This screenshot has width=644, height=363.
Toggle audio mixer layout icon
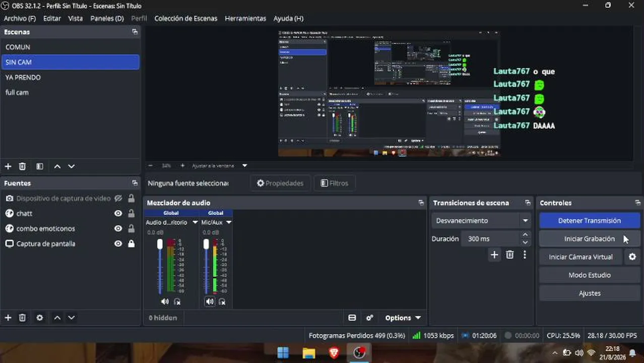(352, 318)
